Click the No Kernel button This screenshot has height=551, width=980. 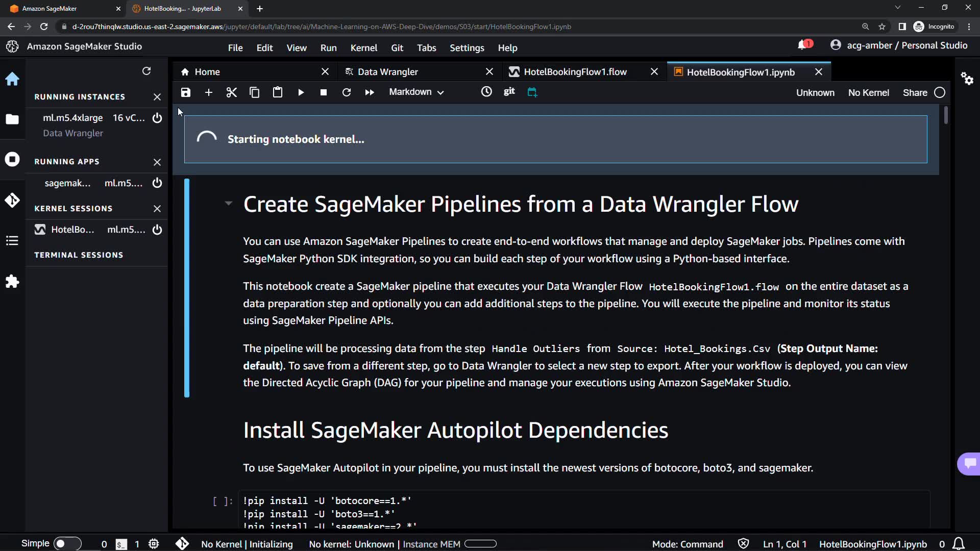tap(868, 93)
